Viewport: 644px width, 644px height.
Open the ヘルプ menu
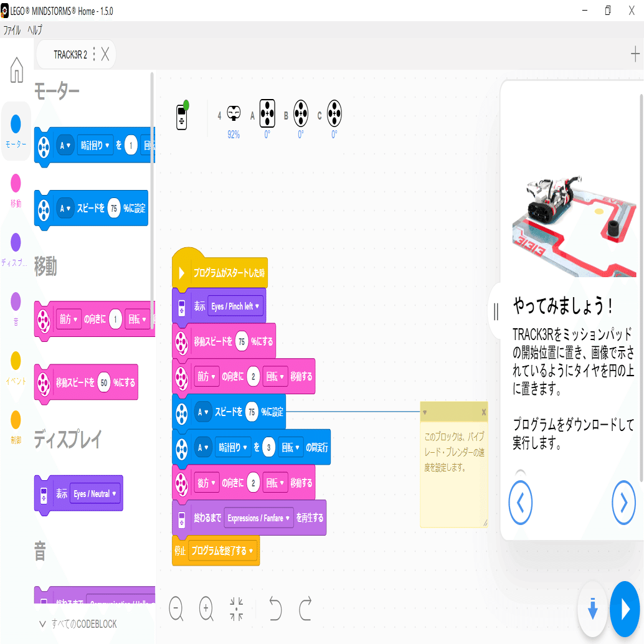[36, 29]
